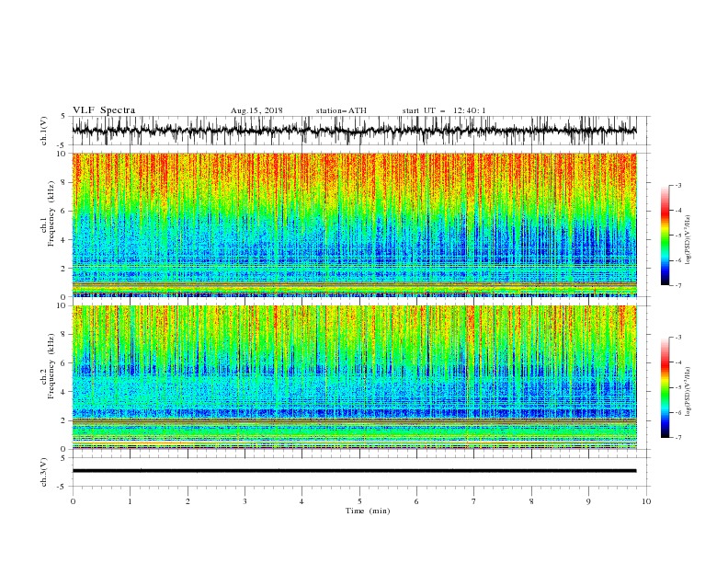Viewport: 728px width, 563px height.
Task: Select the ch.1(V) axis label
Action: pos(44,131)
